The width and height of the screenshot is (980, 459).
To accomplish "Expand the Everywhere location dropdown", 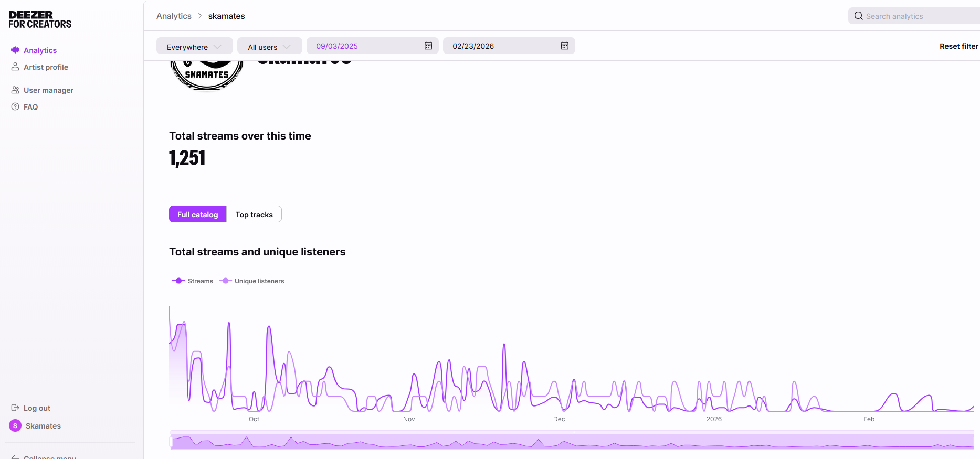I will pos(194,47).
